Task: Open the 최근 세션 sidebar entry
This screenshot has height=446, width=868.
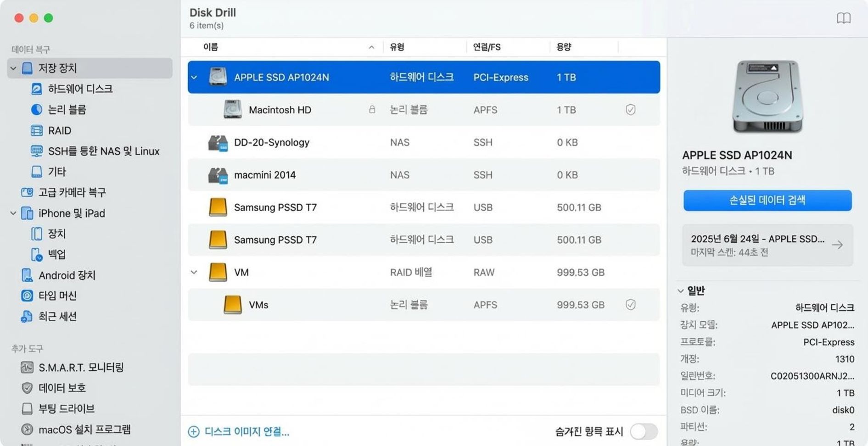Action: (55, 316)
